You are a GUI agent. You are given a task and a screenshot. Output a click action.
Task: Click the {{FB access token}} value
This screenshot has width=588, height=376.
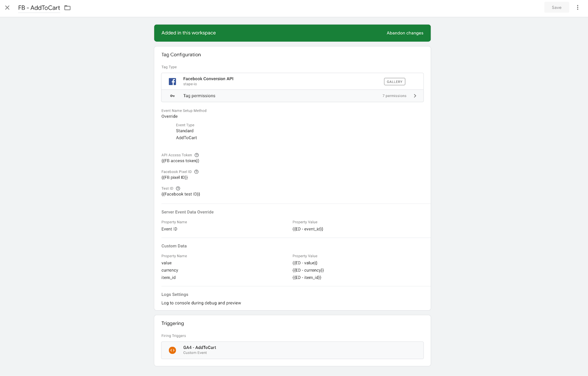click(180, 161)
